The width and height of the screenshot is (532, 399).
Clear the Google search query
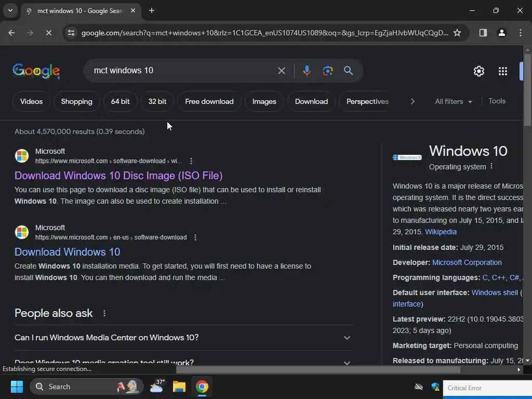click(x=281, y=71)
